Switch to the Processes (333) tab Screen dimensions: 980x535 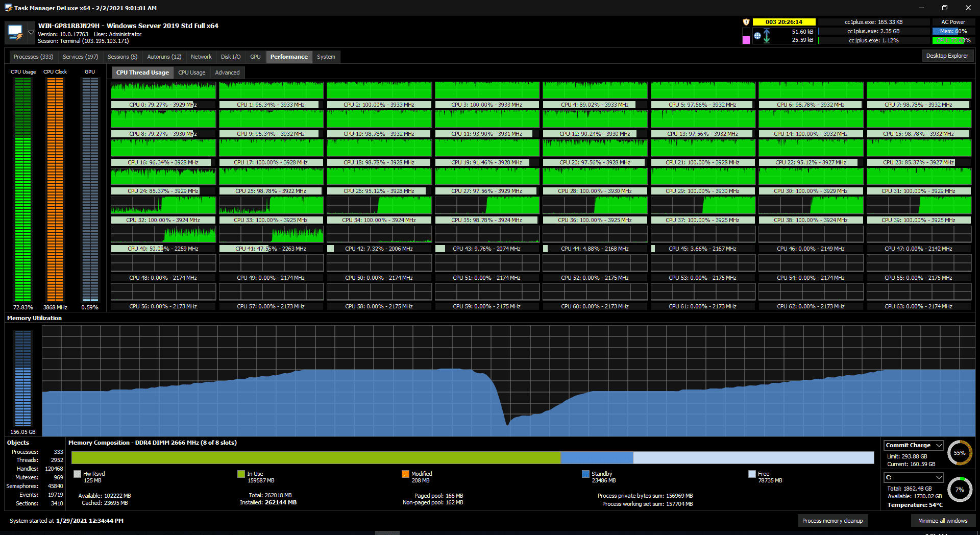pyautogui.click(x=33, y=57)
